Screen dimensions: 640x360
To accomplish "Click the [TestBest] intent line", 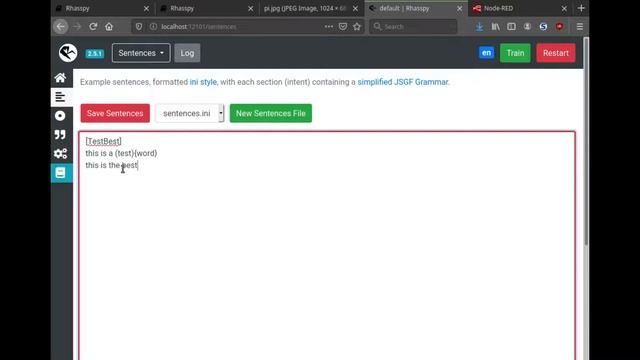I will (104, 141).
